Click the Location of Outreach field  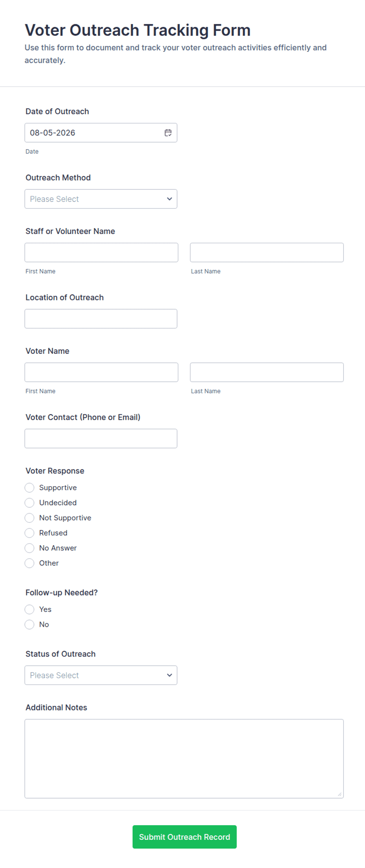coord(101,319)
